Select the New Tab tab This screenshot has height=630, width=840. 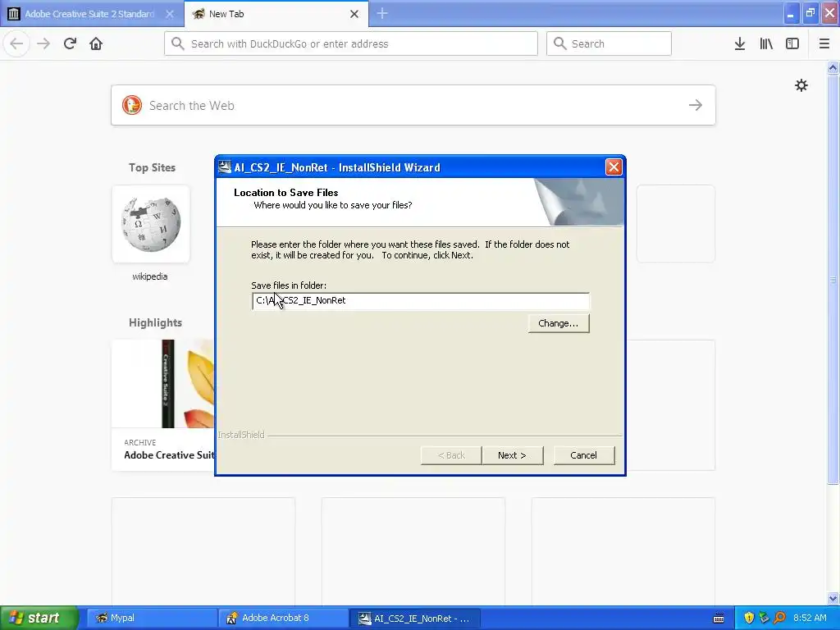[x=276, y=13]
